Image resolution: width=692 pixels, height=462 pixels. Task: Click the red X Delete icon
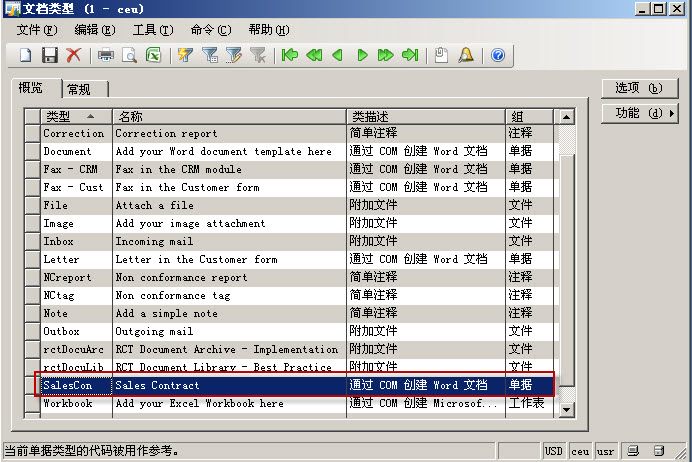pos(74,55)
